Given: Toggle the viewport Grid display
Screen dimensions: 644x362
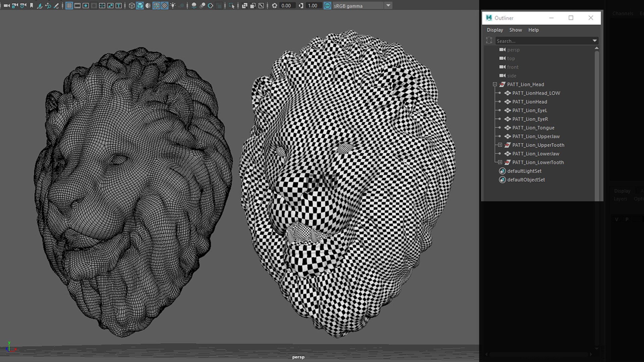Looking at the screenshot, I should (x=69, y=6).
